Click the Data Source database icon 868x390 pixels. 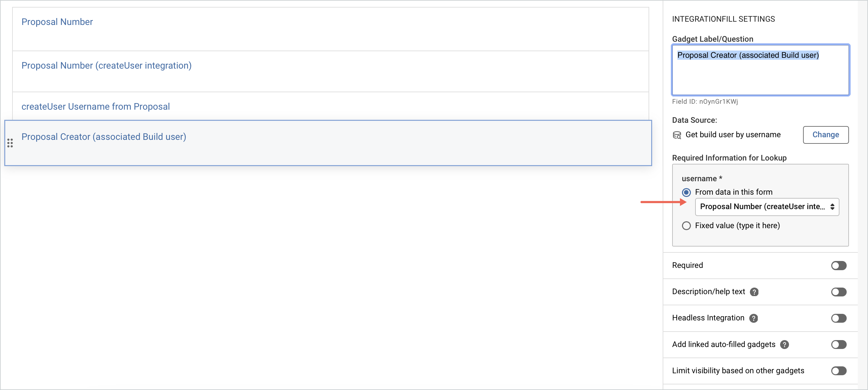677,135
